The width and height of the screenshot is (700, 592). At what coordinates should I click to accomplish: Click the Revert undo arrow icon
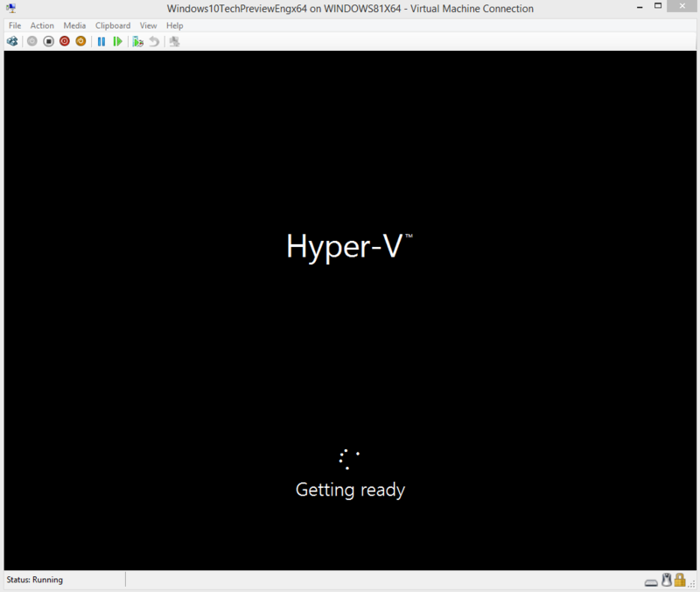(x=154, y=41)
